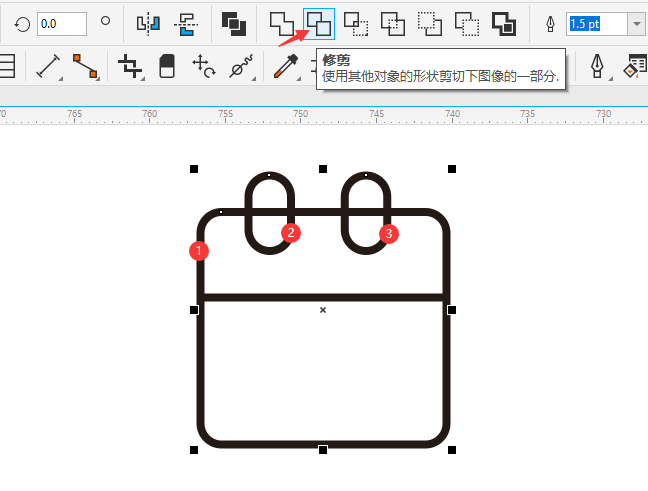Click the outline width field showing 1.5 pt

(x=597, y=24)
